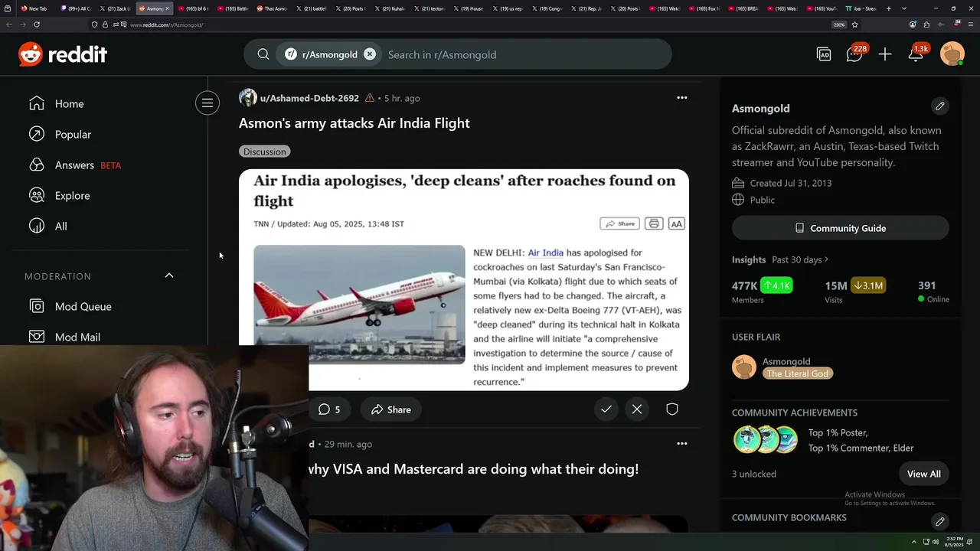This screenshot has width=980, height=551.
Task: Open chat messages icon with 228 badge
Action: 856,54
